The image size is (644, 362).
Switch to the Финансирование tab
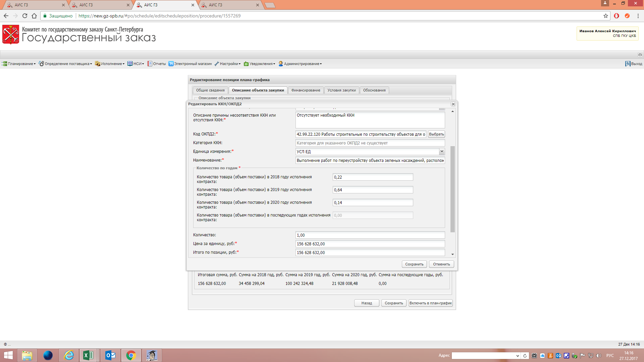click(x=306, y=90)
